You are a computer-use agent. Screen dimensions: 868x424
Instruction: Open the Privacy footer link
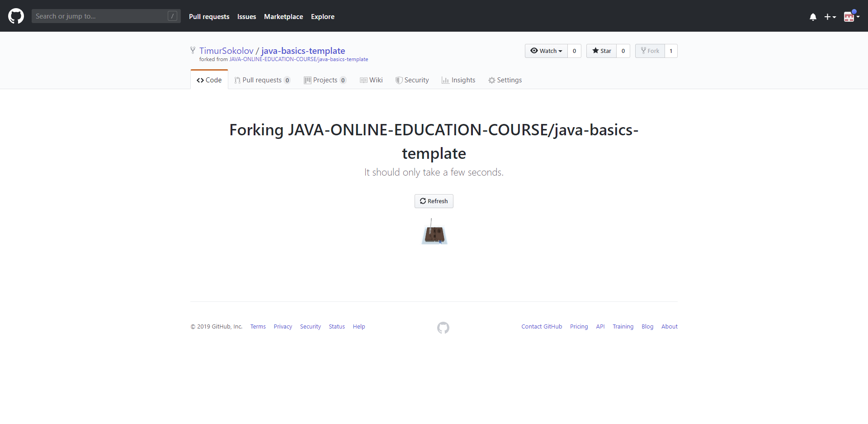pyautogui.click(x=283, y=327)
